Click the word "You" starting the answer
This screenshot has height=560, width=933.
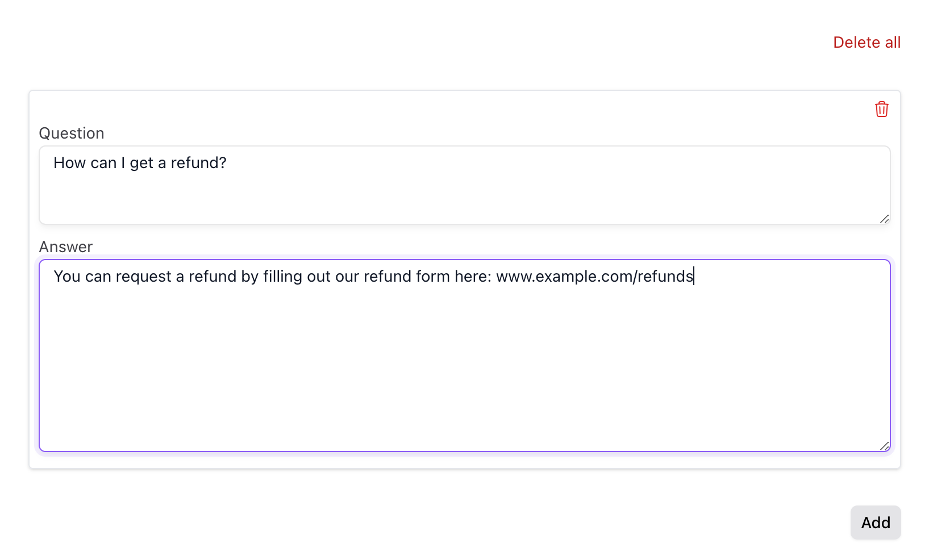coord(67,277)
